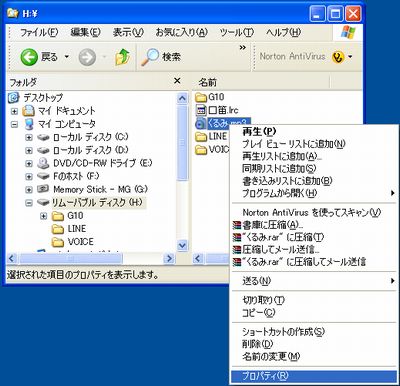Expand マイ ドキュメント tree node
The width and height of the screenshot is (400, 386).
click(x=14, y=111)
